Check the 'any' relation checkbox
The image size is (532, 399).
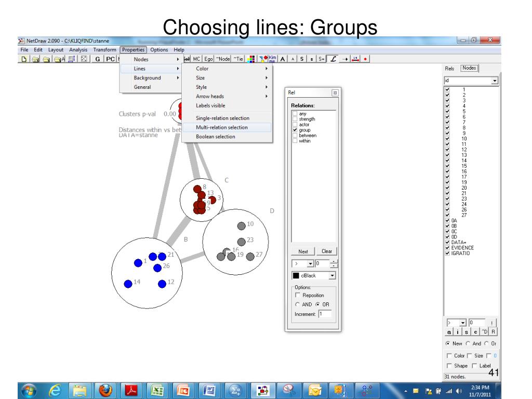(x=295, y=114)
